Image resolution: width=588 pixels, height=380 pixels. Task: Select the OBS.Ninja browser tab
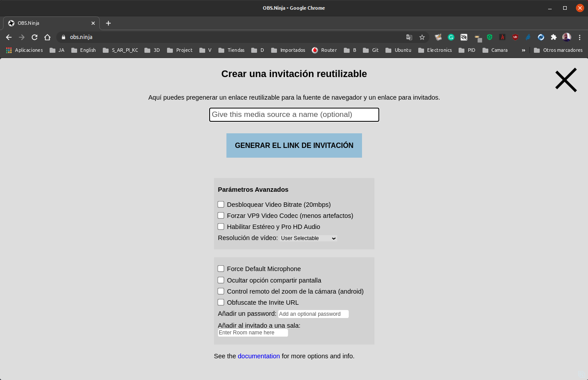51,23
